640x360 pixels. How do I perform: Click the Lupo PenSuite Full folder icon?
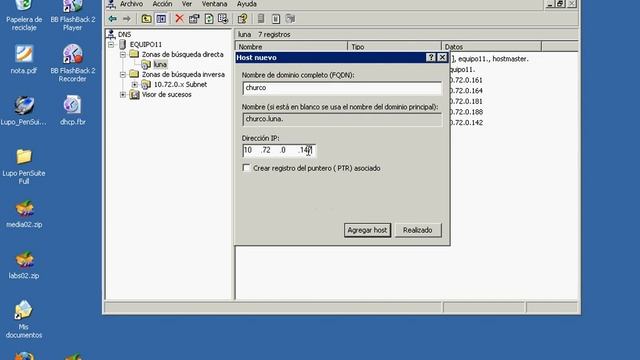[24, 157]
